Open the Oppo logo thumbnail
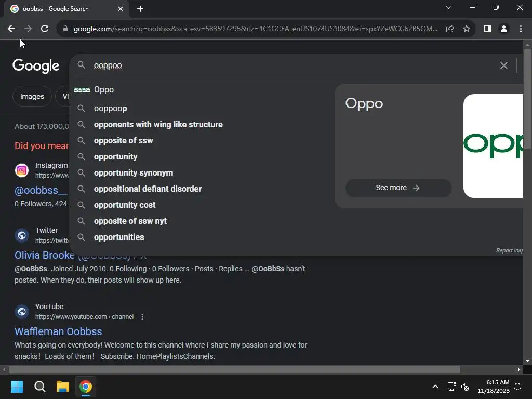 pyautogui.click(x=493, y=146)
